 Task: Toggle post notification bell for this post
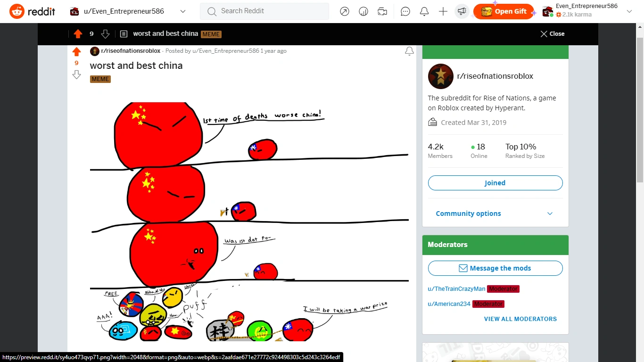[x=409, y=51]
